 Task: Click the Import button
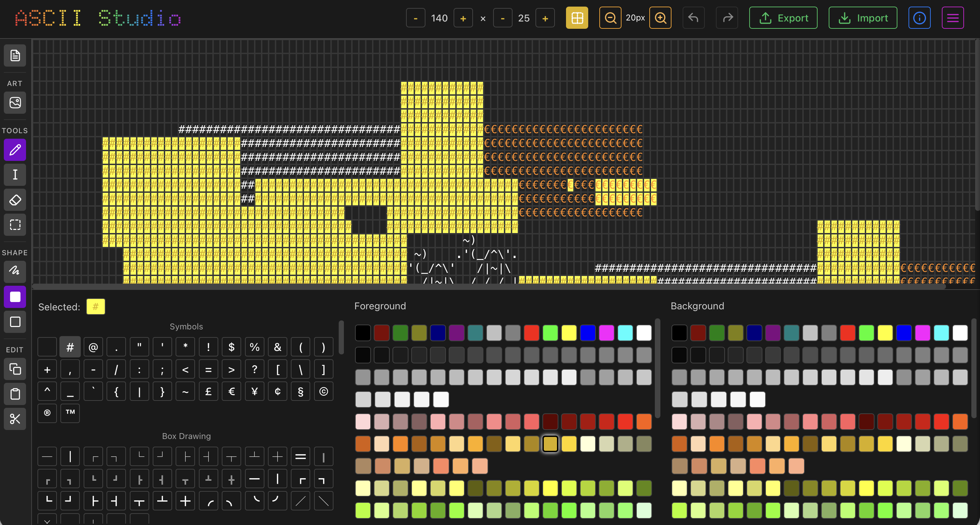[862, 18]
